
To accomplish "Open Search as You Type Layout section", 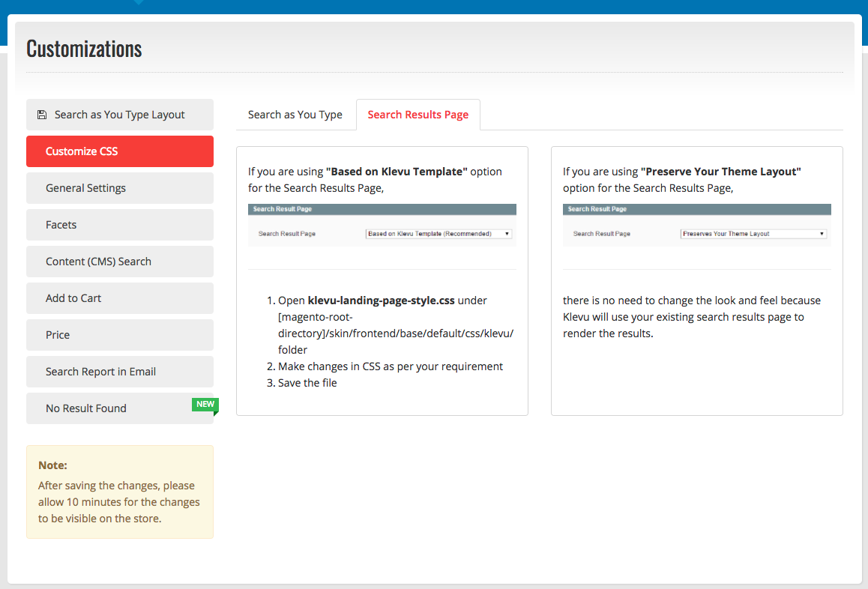I will click(120, 115).
